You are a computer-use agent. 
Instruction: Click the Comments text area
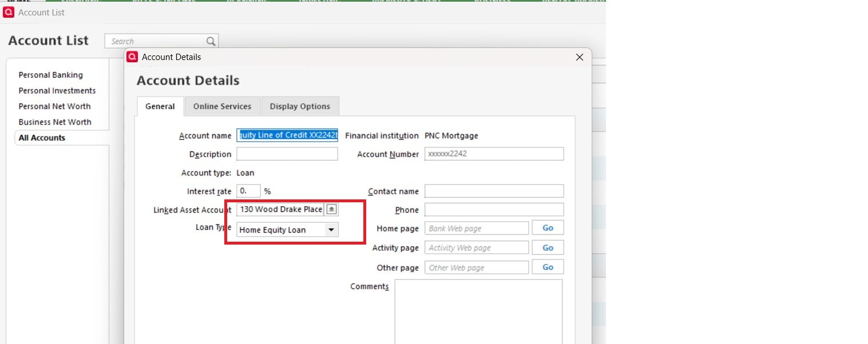478,311
